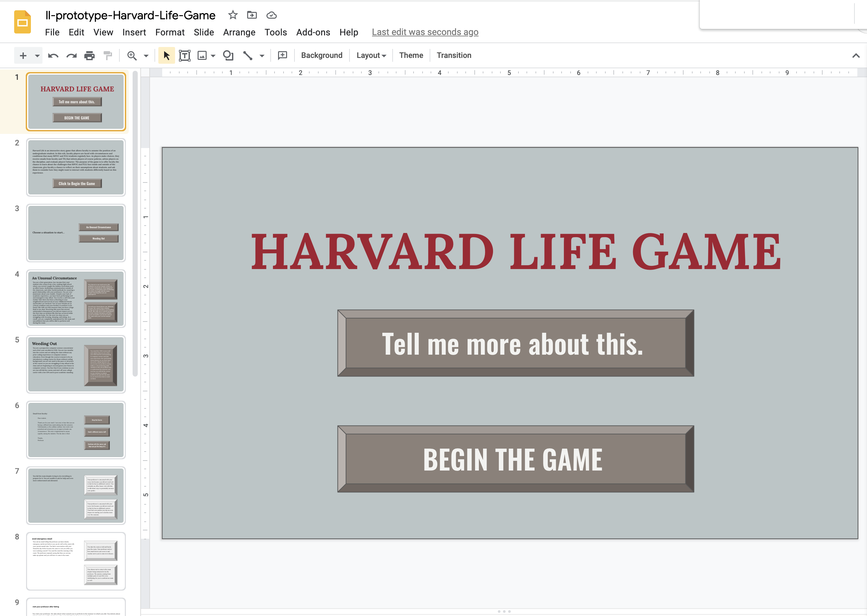867x616 pixels.
Task: Click the Background button
Action: tap(322, 55)
